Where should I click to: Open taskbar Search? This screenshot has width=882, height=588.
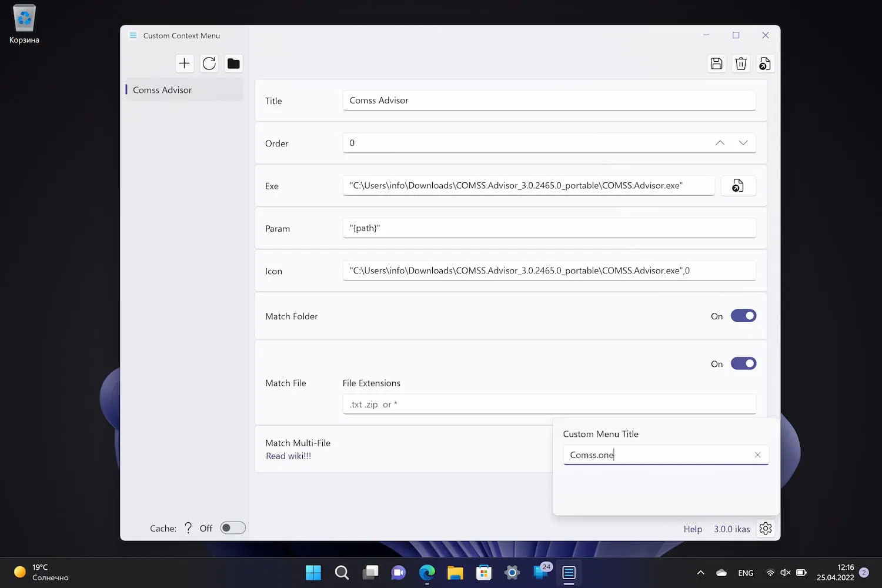coord(342,572)
